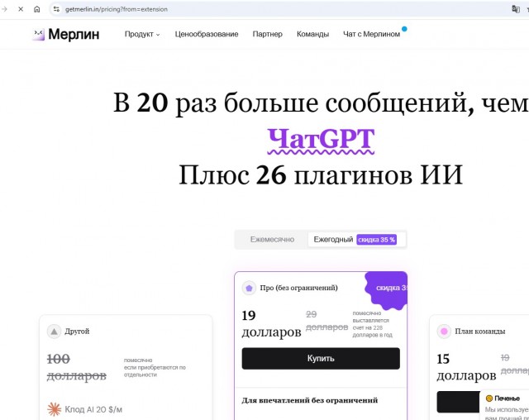529x420 pixels.
Task: Click Плюс 26 плагинов ИИ heading
Action: click(321, 175)
